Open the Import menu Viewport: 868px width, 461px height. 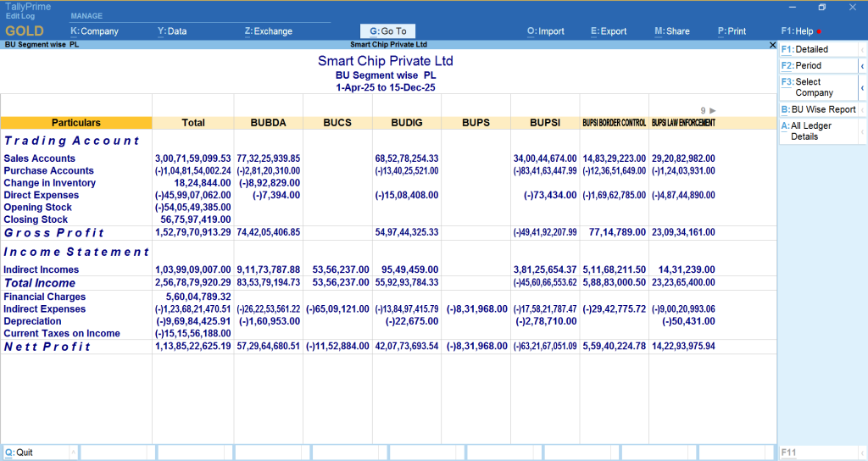545,31
